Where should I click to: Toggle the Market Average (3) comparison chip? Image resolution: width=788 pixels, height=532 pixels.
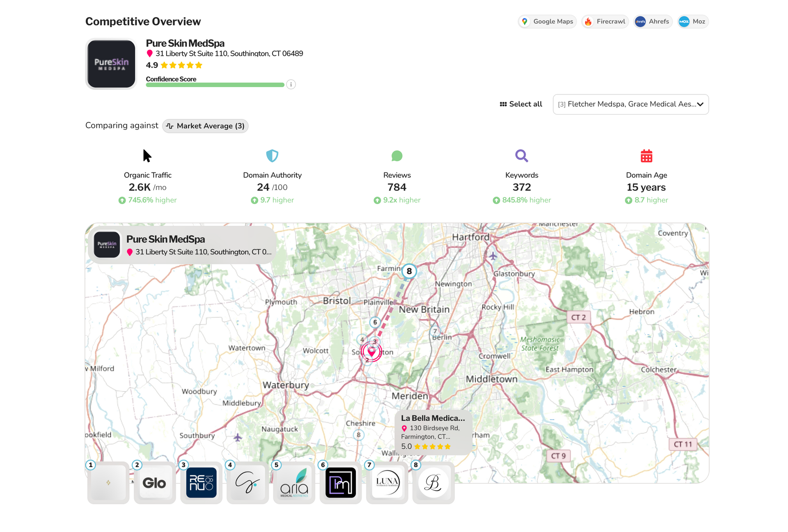point(205,126)
